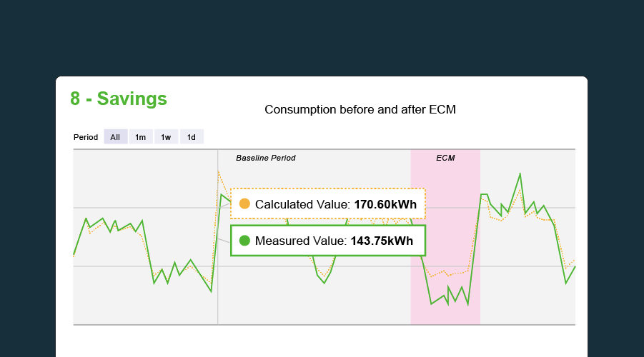Viewport: 644px width, 357px height.
Task: Click the green line's lowest dip inside ECM
Action: (x=450, y=305)
